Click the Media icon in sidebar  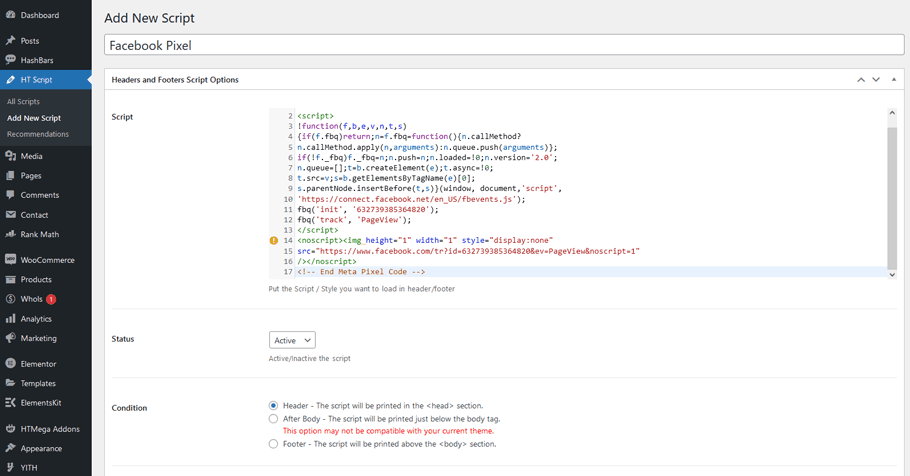pyautogui.click(x=10, y=156)
